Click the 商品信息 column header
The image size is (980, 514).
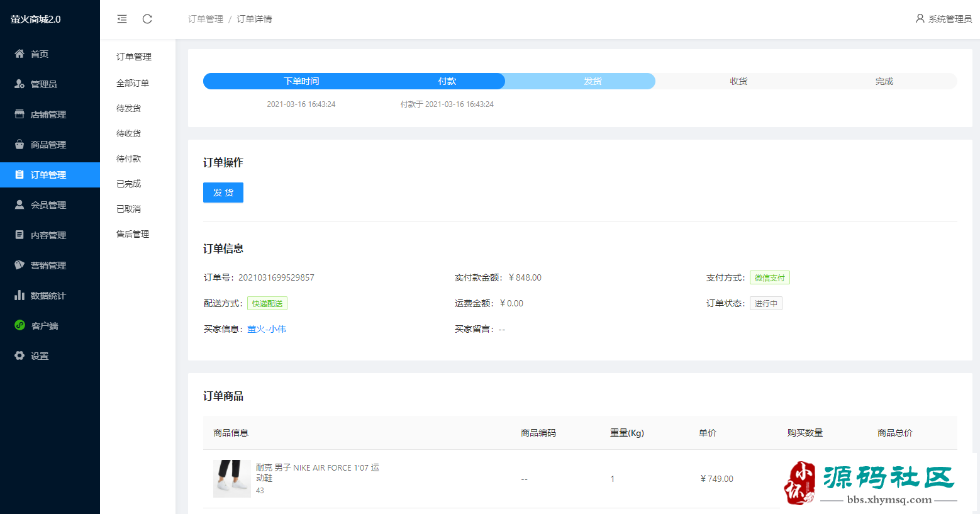(231, 433)
